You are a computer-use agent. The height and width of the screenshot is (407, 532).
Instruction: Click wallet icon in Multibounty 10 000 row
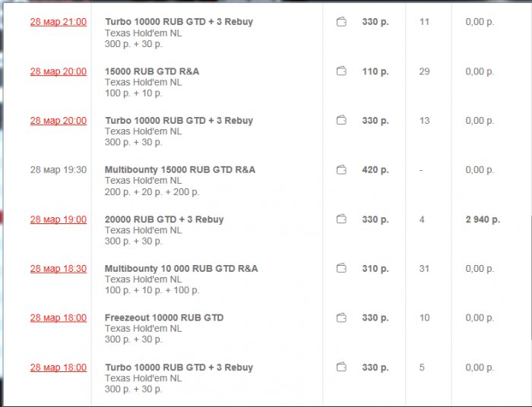point(341,268)
